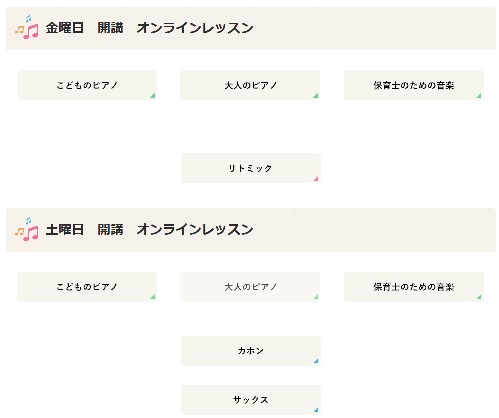
Task: Click the music note icon beside 金曜日 heading
Action: pyautogui.click(x=27, y=27)
